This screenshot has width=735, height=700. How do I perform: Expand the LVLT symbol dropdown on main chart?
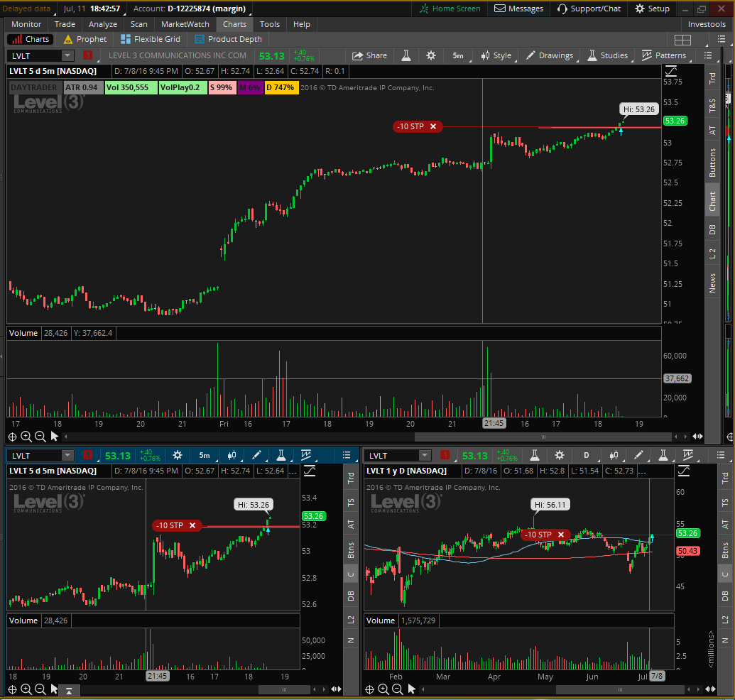(x=67, y=56)
